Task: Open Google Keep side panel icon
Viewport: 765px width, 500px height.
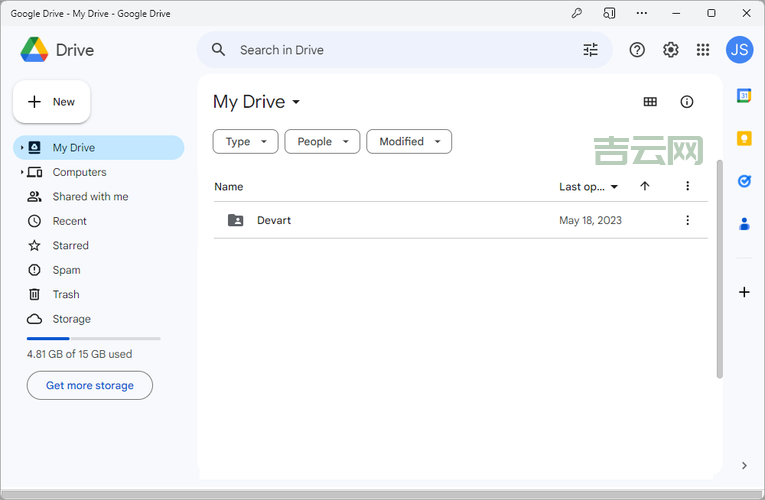Action: click(x=744, y=139)
